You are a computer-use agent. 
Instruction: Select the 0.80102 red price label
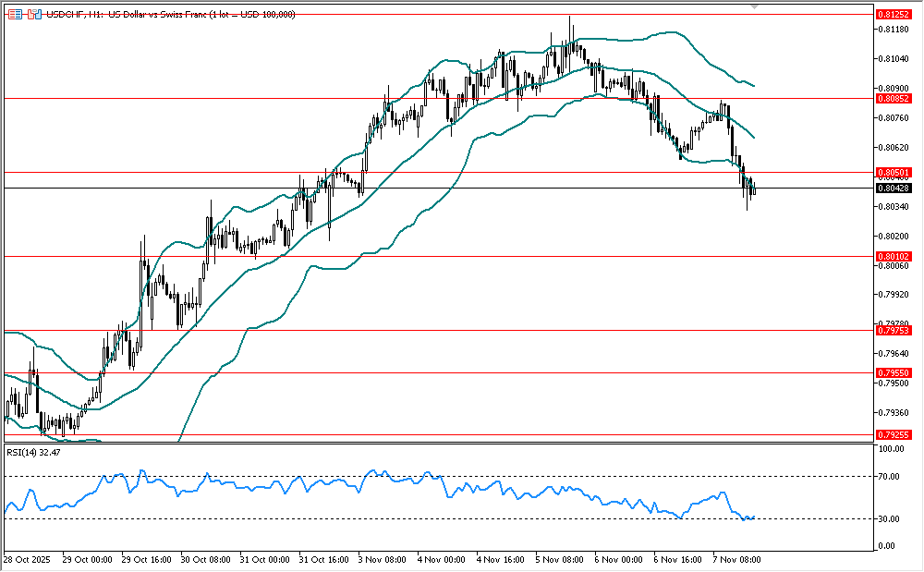click(x=893, y=257)
